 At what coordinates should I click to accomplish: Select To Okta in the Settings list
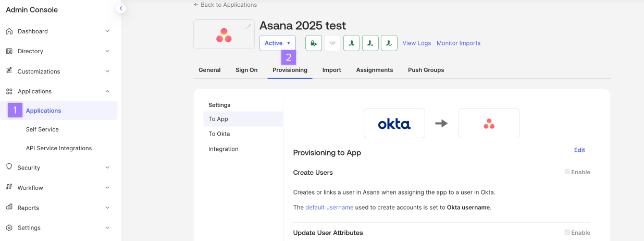point(219,134)
